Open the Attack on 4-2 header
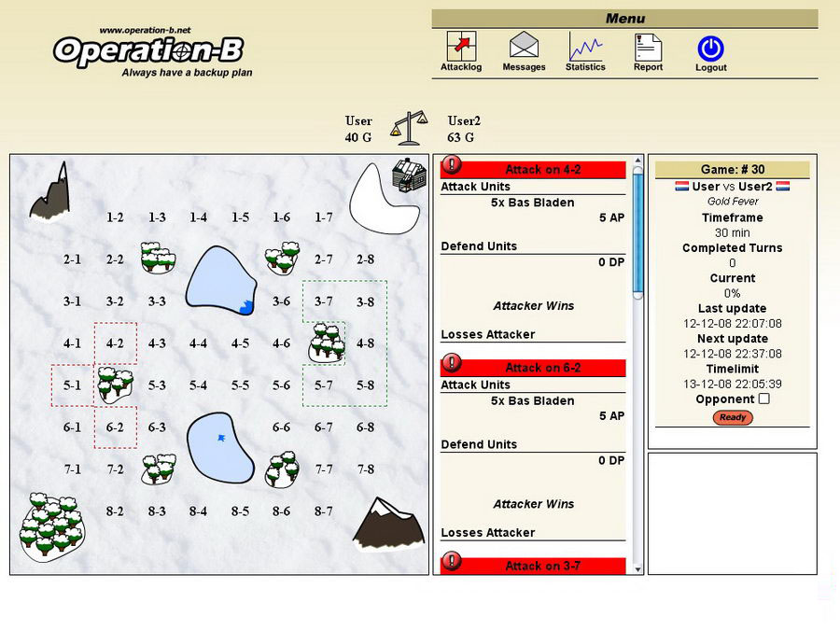Screen dimensions: 840x630 (x=533, y=170)
